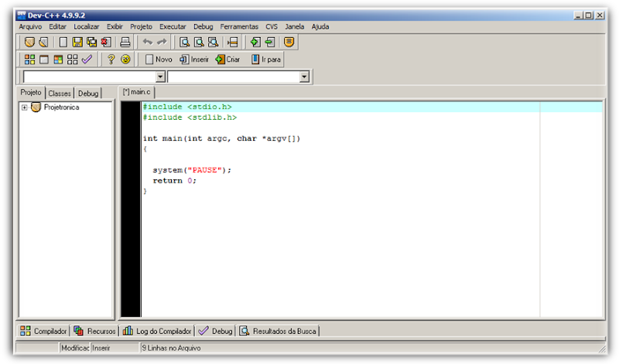Click '9 Linhas no Arquivo' status text

(x=171, y=348)
